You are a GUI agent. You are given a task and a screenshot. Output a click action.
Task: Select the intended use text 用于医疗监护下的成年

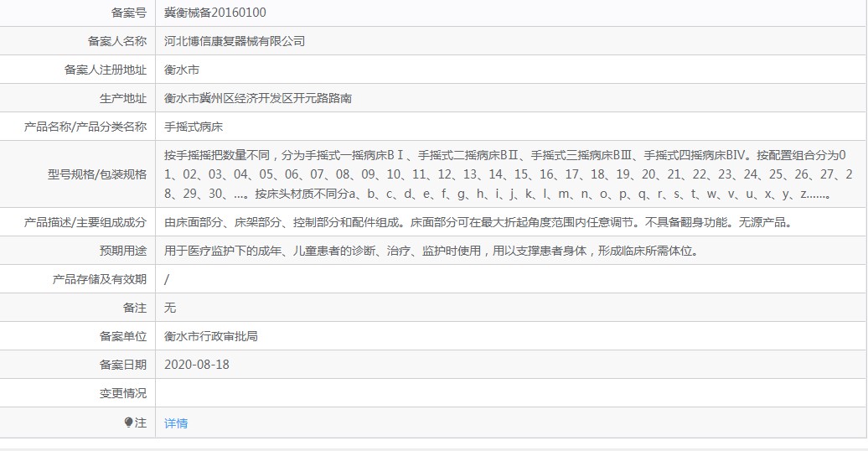pyautogui.click(x=432, y=251)
